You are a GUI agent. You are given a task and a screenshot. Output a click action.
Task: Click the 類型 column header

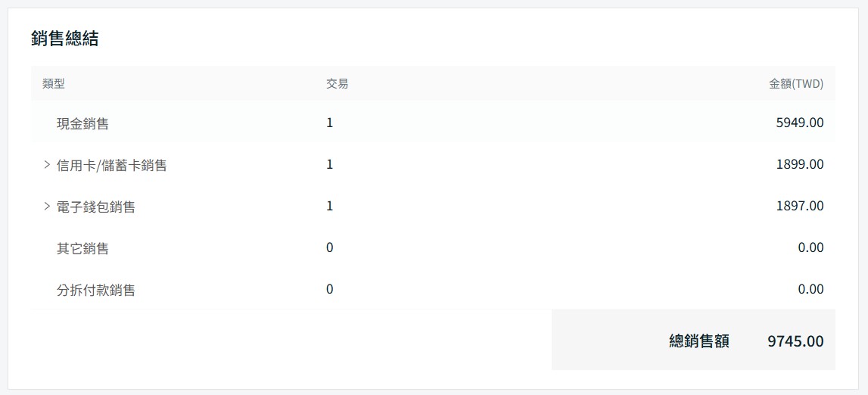tap(54, 84)
